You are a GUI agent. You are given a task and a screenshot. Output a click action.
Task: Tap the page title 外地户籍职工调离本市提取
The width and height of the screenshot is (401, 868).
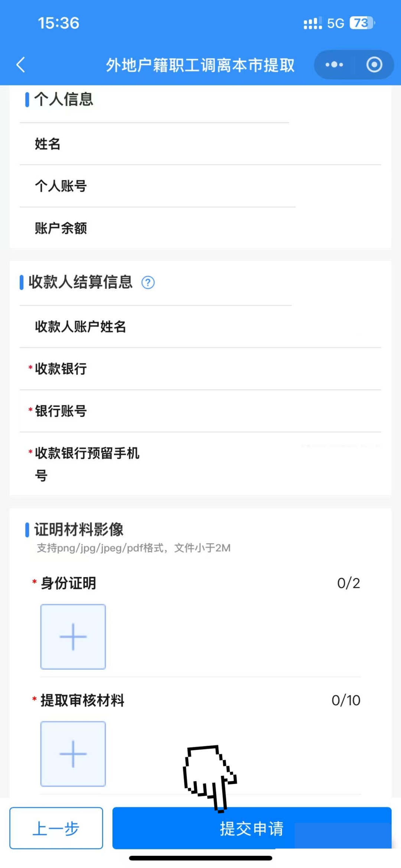point(200,65)
